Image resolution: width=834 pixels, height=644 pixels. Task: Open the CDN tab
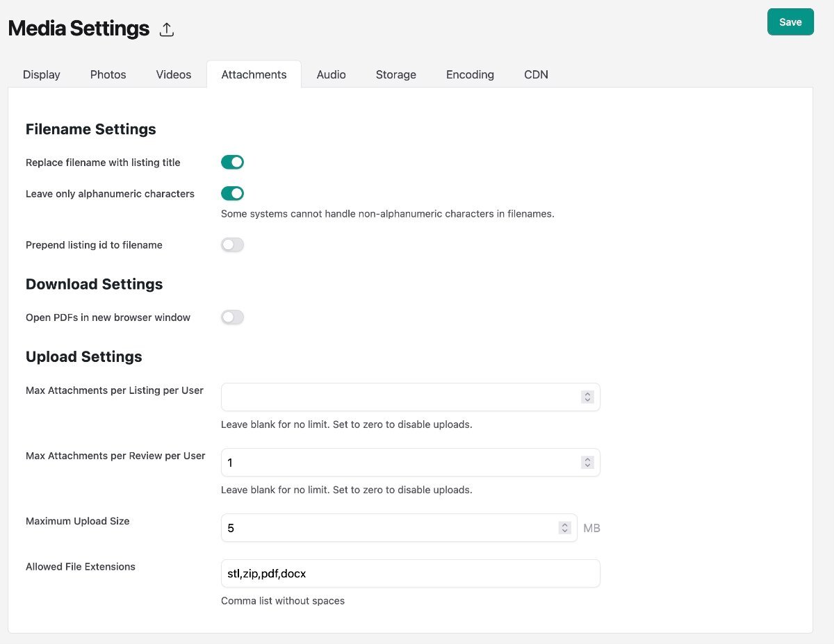(x=536, y=74)
